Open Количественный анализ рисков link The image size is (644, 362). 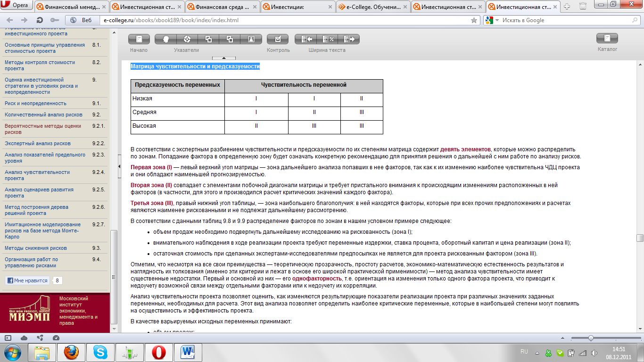coord(43,115)
